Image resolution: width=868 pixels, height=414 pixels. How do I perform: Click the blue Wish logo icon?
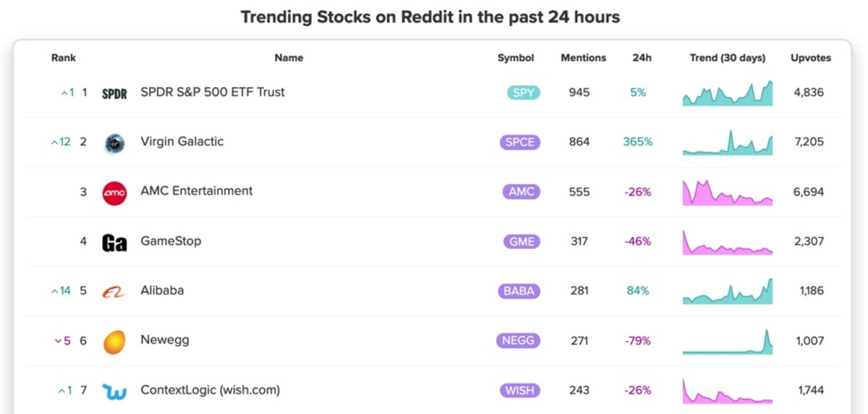coord(114,392)
